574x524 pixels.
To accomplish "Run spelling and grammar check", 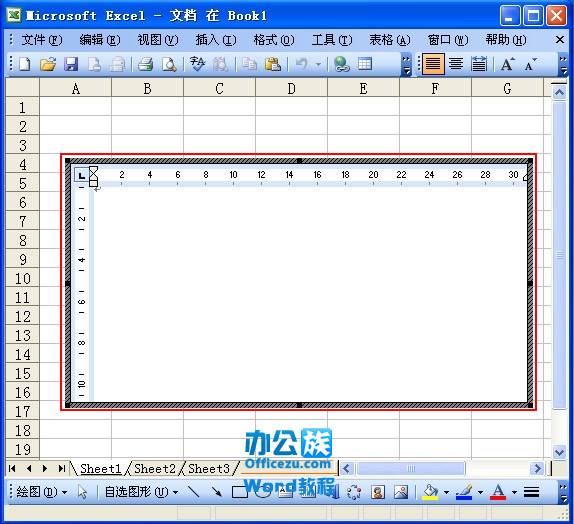I will [x=198, y=64].
